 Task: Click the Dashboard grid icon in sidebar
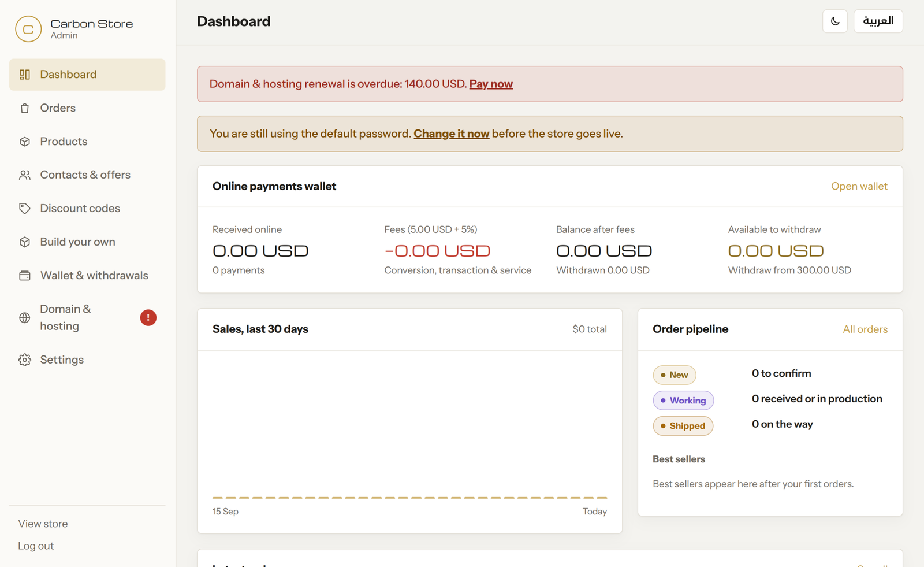point(25,75)
